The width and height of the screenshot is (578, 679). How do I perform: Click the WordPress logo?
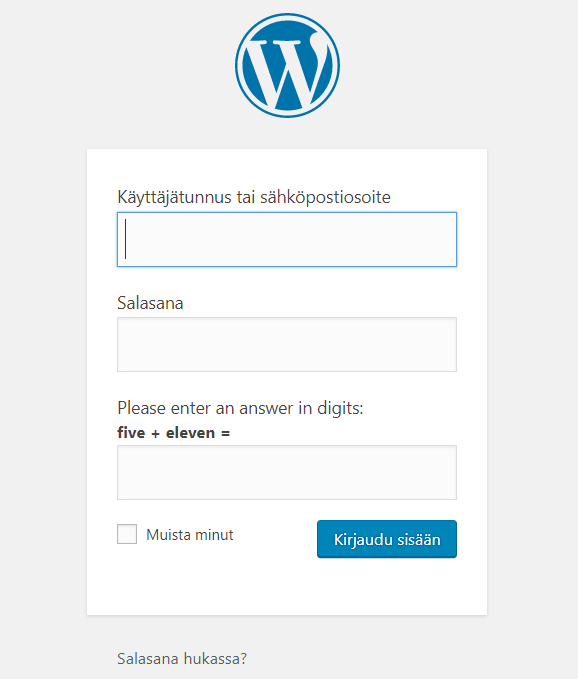coord(287,65)
